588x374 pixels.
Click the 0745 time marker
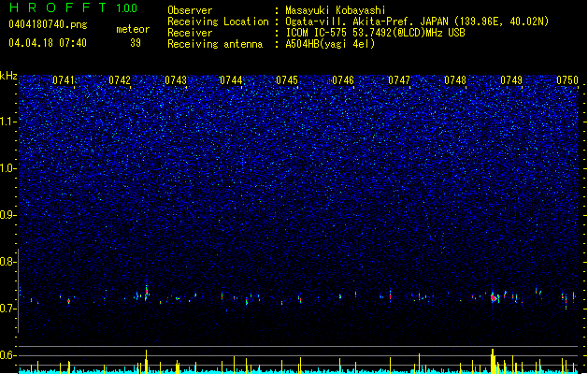tap(287, 80)
